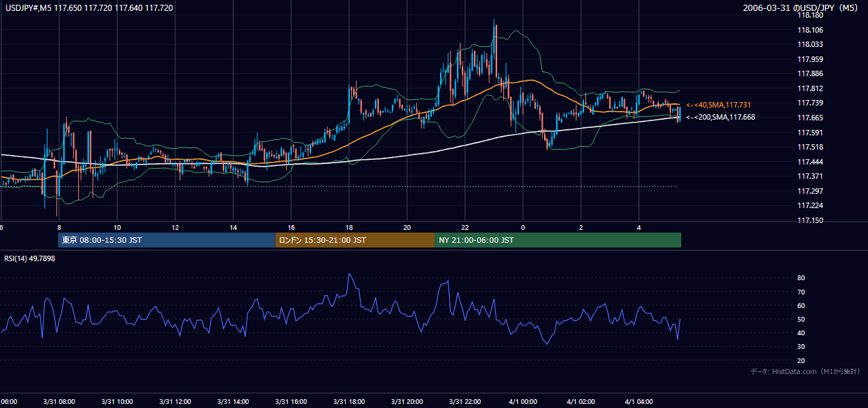Click hour label 0 under price chart
This screenshot has width=868, height=408.
523,227
